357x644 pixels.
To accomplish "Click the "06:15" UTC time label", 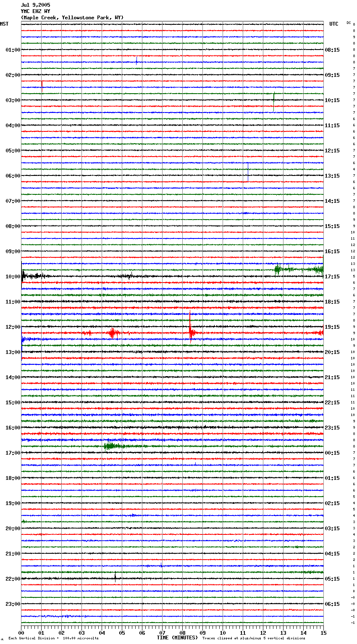I will 332,604.
